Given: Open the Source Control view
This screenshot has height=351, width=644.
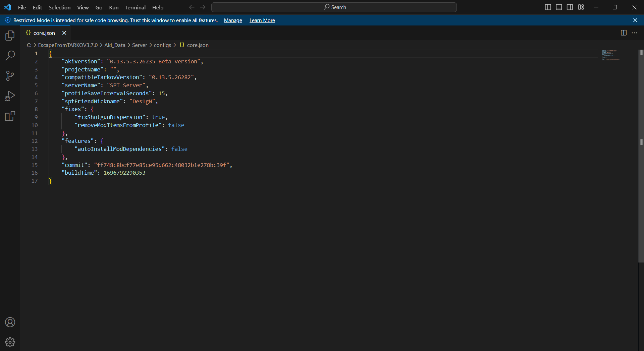Looking at the screenshot, I should pyautogui.click(x=10, y=76).
